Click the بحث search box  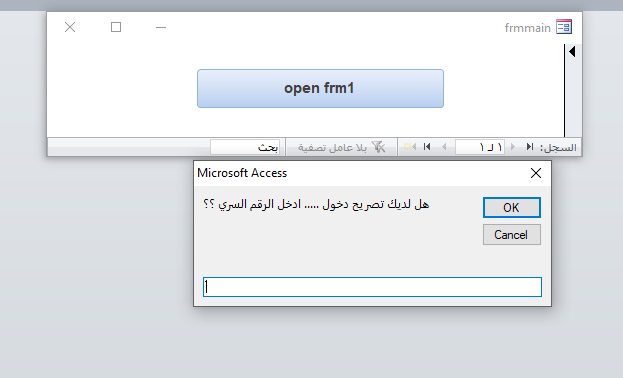tap(245, 147)
